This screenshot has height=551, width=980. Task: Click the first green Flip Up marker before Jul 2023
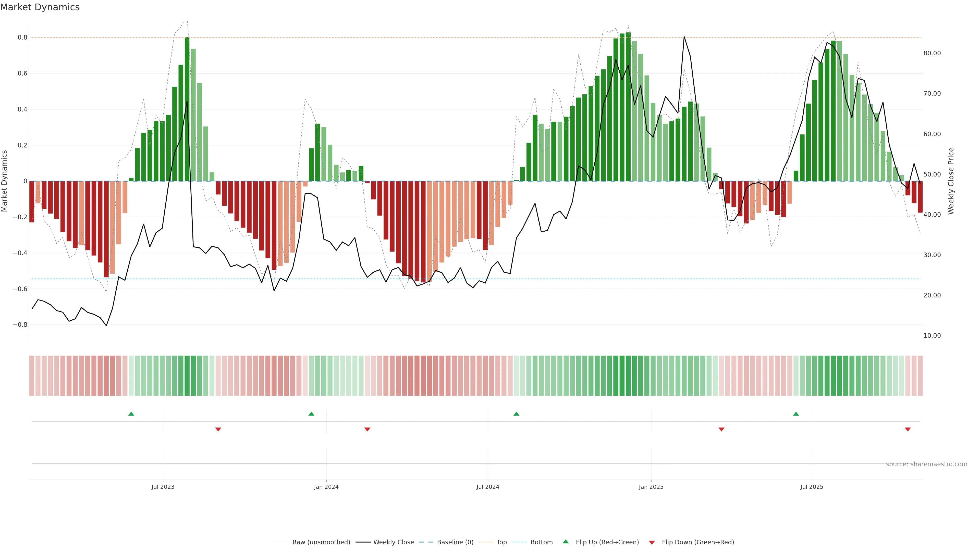[131, 414]
